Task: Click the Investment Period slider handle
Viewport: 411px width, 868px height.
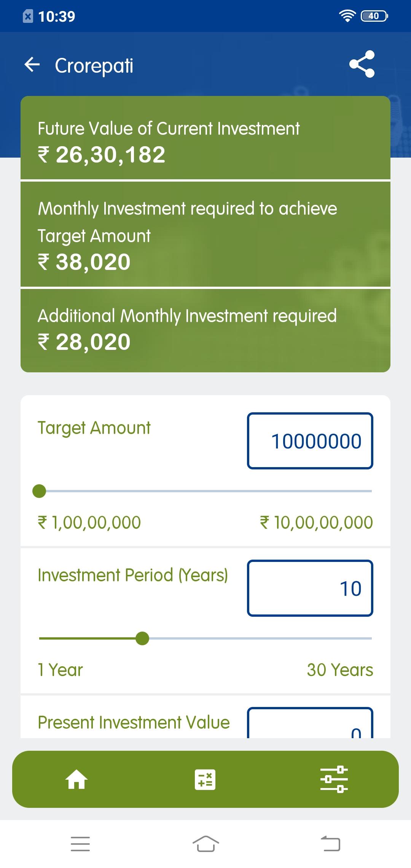Action: [x=142, y=638]
